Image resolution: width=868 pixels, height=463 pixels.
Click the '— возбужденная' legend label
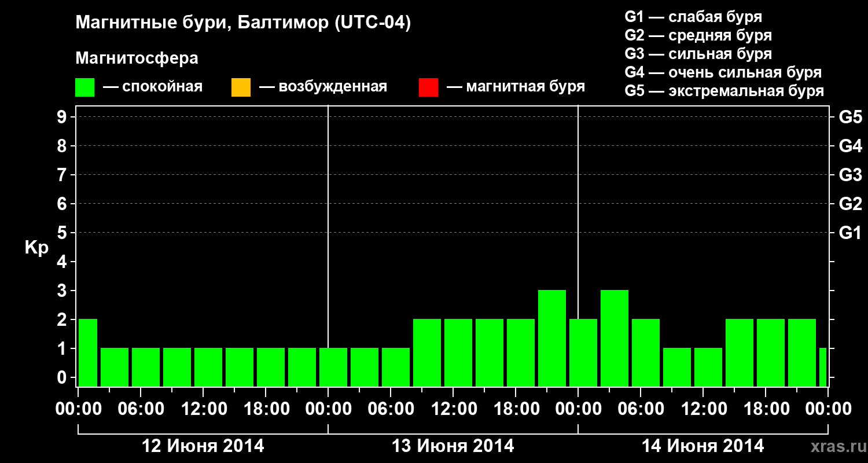tap(323, 87)
